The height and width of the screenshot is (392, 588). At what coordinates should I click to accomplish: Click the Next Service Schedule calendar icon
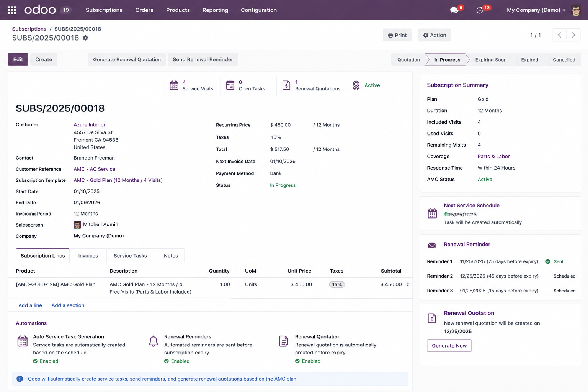point(432,213)
